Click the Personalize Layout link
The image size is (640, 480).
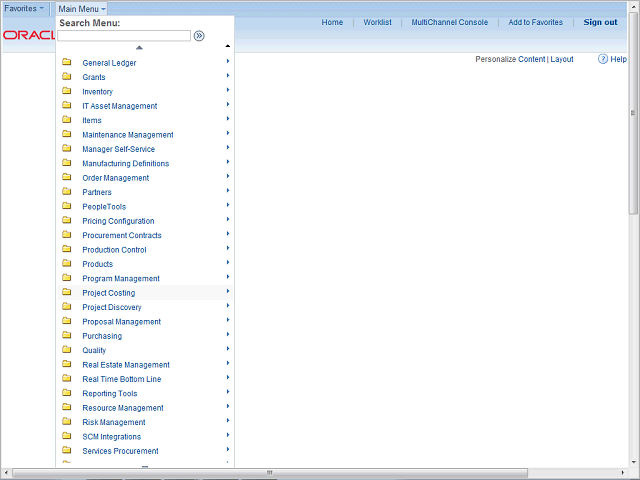coord(562,59)
